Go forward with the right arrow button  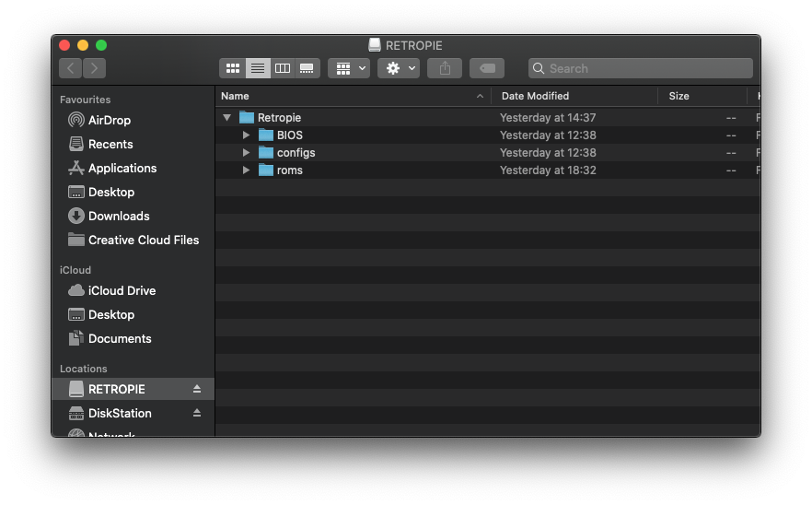tap(94, 68)
